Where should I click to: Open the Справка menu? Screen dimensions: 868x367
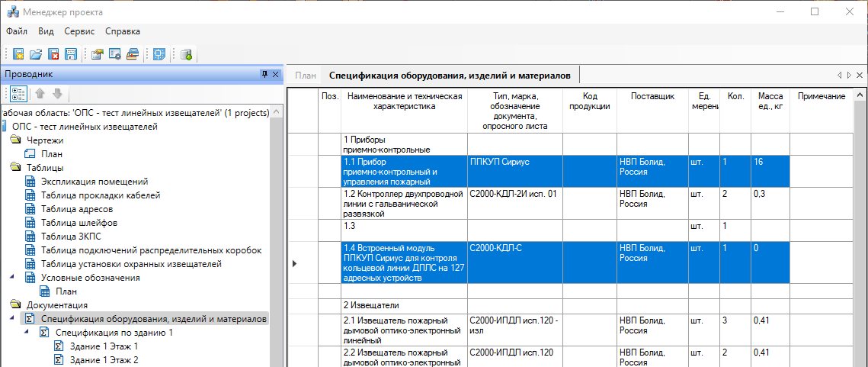click(123, 31)
